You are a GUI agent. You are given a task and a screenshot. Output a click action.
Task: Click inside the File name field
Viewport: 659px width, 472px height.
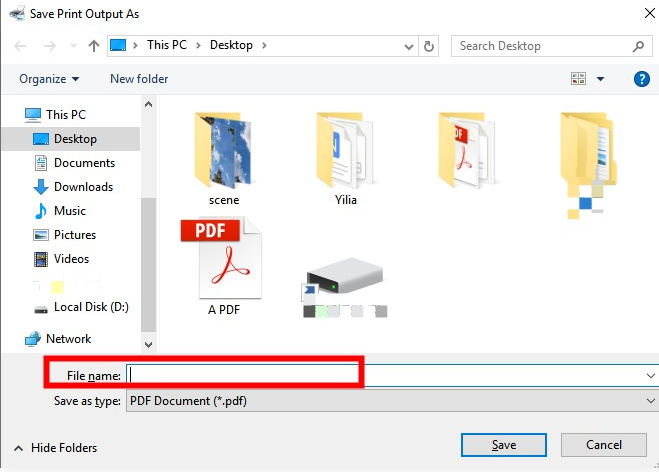click(x=392, y=375)
